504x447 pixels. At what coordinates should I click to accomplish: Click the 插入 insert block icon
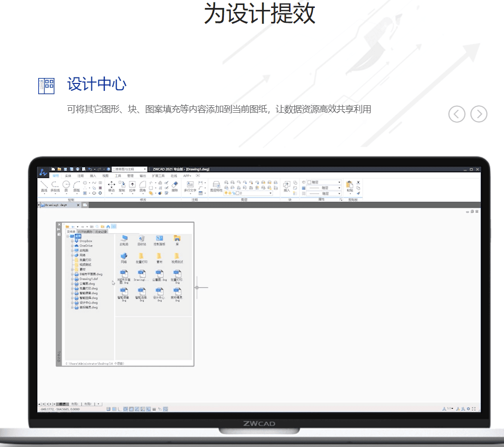(287, 186)
